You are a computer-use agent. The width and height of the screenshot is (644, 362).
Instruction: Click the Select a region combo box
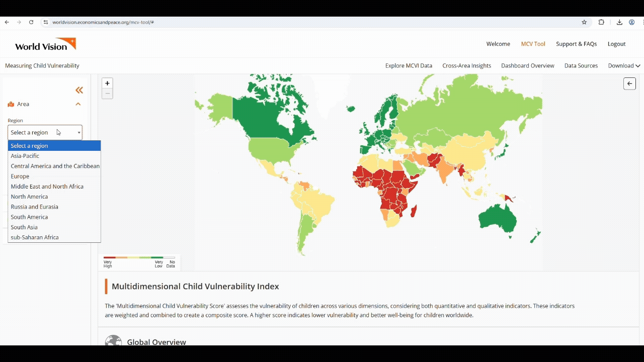(45, 133)
